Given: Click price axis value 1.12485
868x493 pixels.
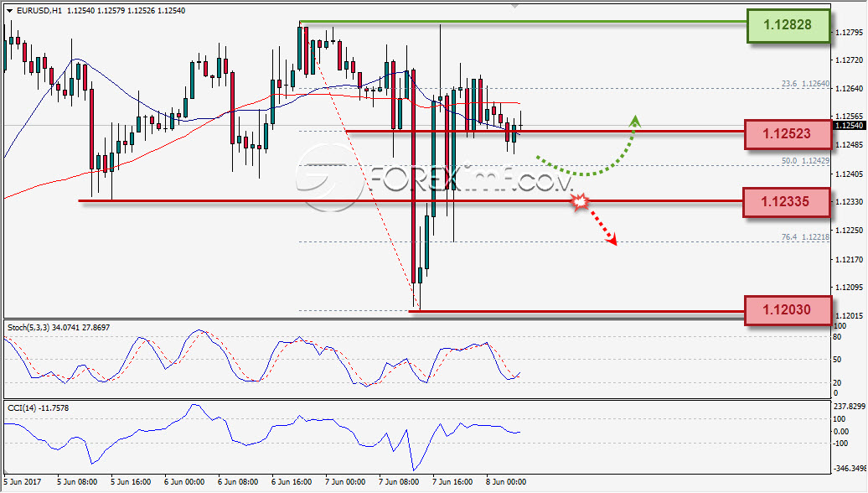Looking at the screenshot, I should (x=850, y=145).
